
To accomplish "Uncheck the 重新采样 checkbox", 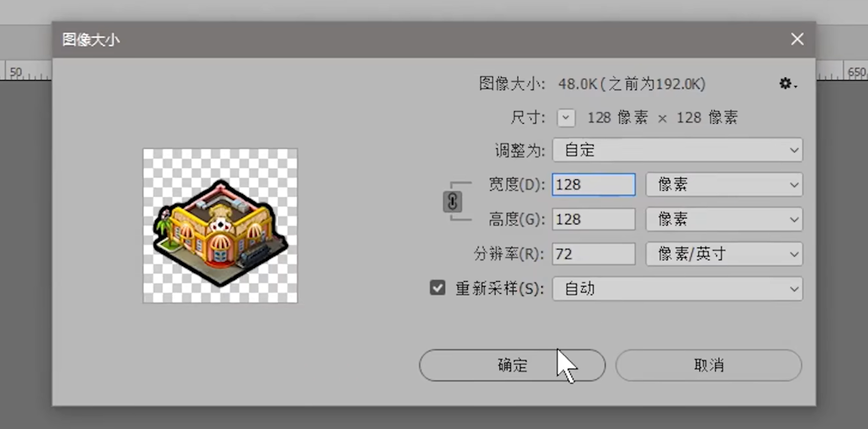I will [437, 288].
